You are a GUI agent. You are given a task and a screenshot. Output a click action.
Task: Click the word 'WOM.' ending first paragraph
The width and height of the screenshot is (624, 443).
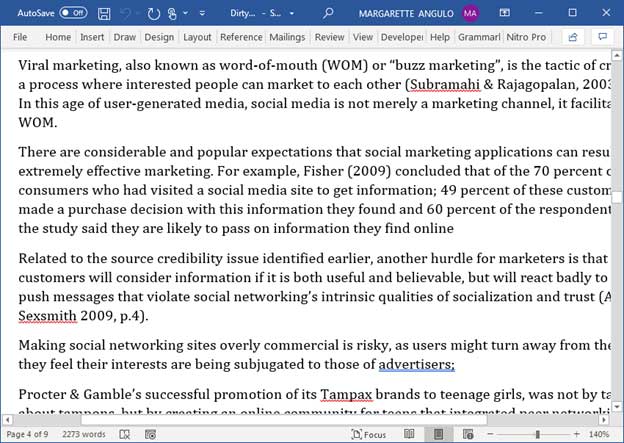(x=38, y=123)
